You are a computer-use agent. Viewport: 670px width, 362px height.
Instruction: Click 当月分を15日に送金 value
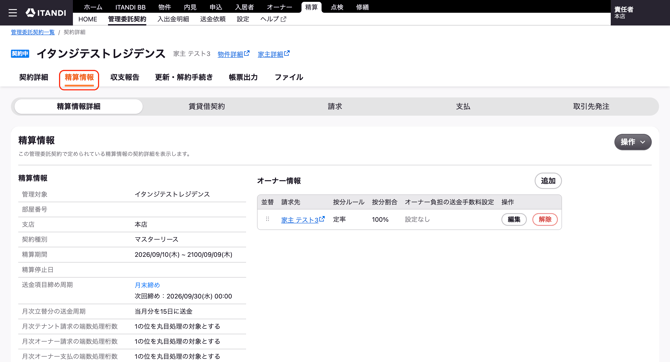click(163, 311)
